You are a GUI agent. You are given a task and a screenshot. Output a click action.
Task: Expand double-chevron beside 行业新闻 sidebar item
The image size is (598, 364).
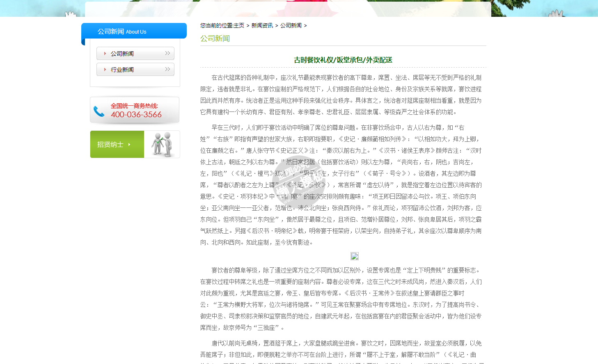pos(167,69)
